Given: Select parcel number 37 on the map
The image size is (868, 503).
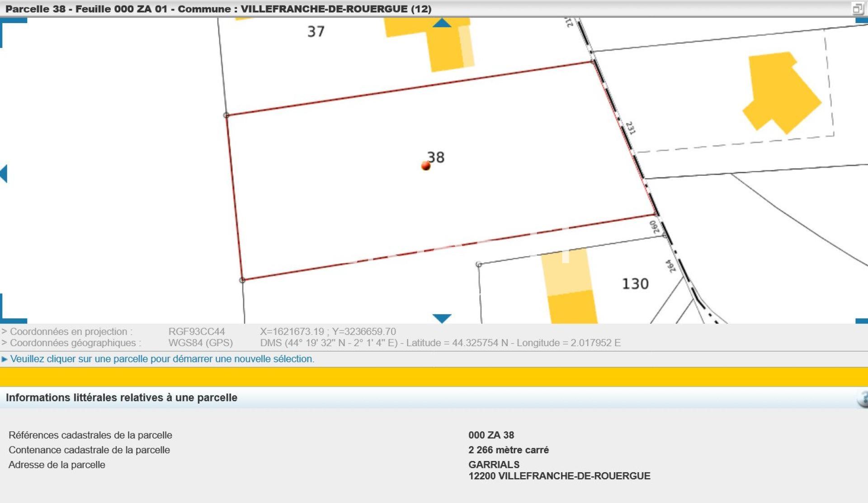Looking at the screenshot, I should pyautogui.click(x=316, y=32).
